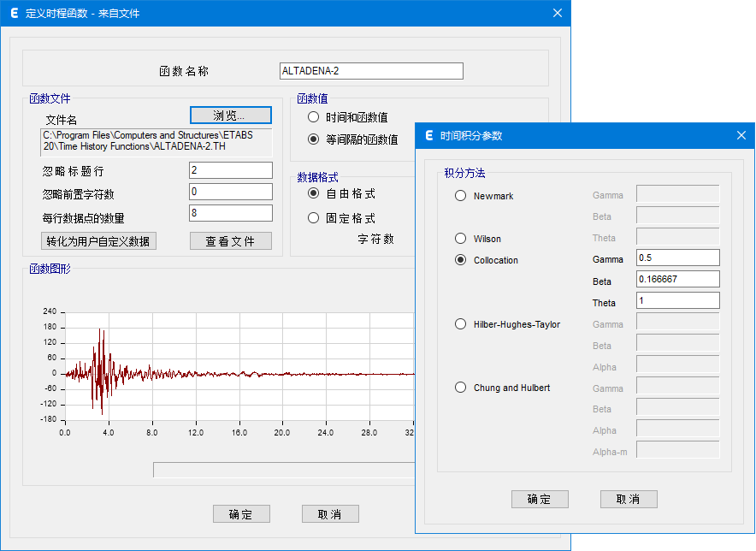
Task: Edit the 忽略标题行 value field
Action: [x=230, y=170]
